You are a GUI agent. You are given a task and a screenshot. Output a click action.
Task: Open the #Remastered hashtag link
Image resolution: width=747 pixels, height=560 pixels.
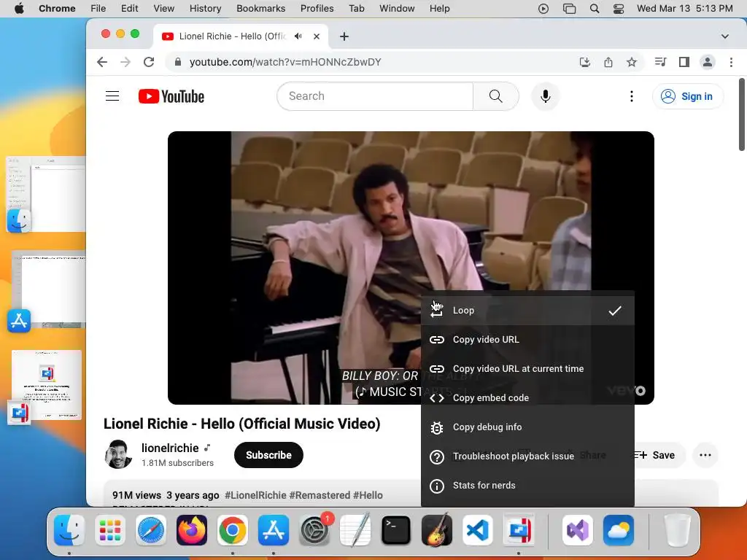tap(320, 495)
